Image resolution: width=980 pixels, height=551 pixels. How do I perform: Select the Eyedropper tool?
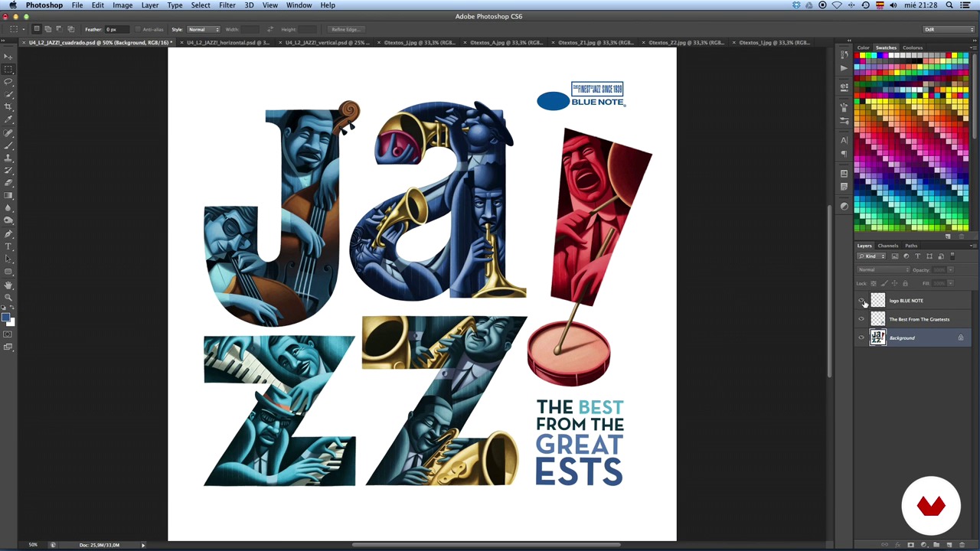coord(8,119)
